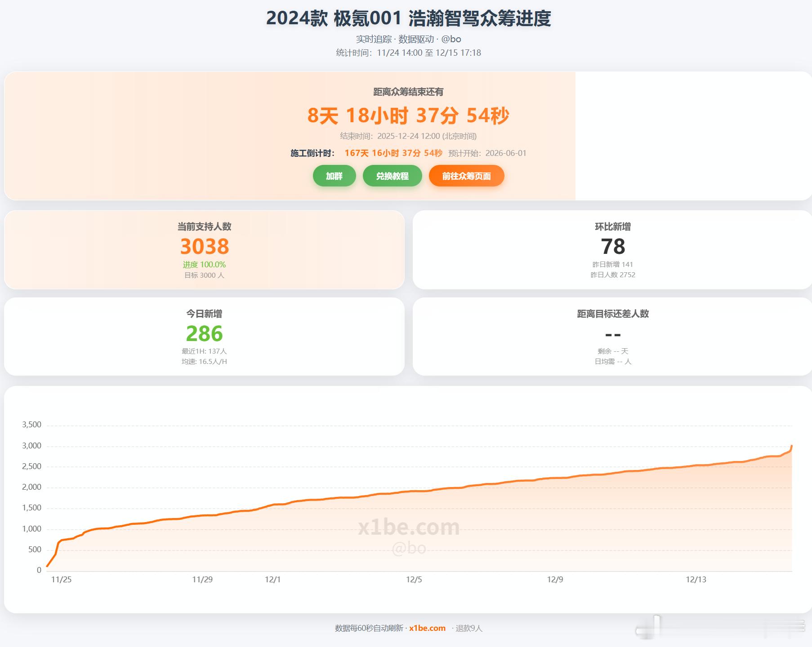Click the 12/9 date on chart axis
Image resolution: width=812 pixels, height=647 pixels.
pos(555,580)
